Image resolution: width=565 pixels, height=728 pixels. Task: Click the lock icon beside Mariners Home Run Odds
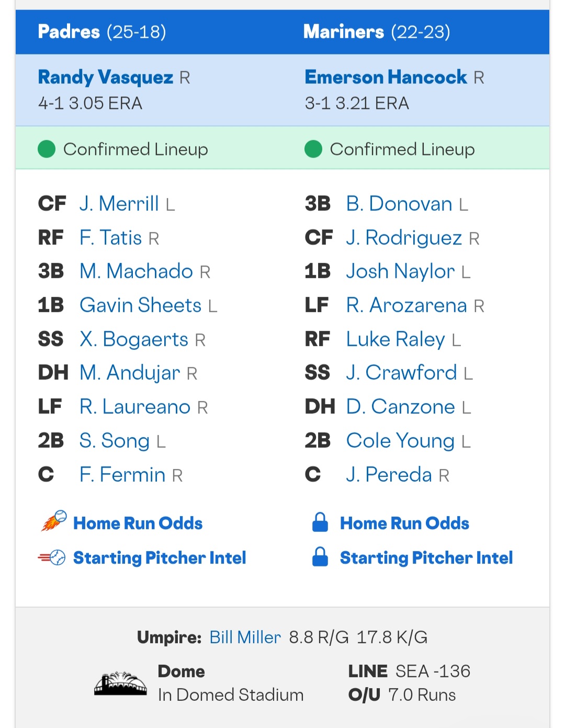click(x=320, y=522)
